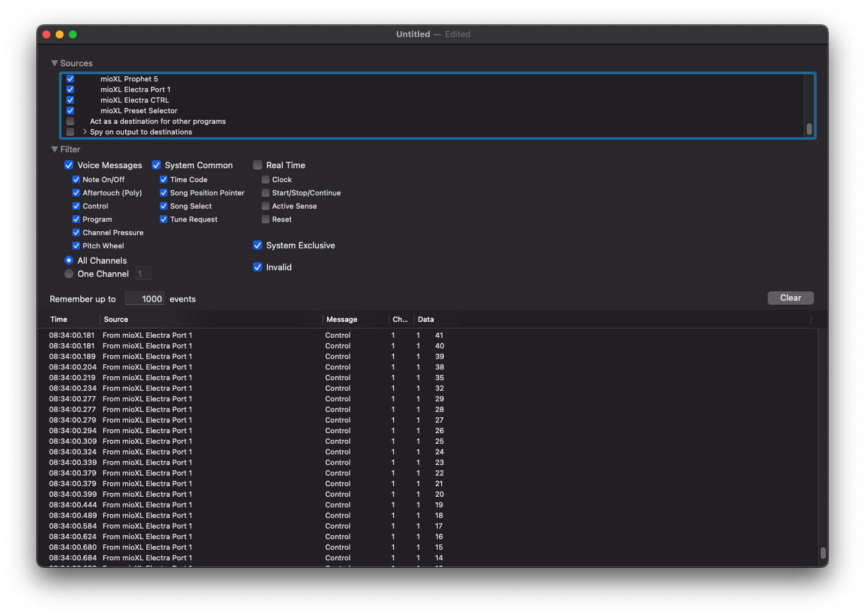Uncheck Tune Request filter
Viewport: 865px width, 616px height.
[x=164, y=219]
